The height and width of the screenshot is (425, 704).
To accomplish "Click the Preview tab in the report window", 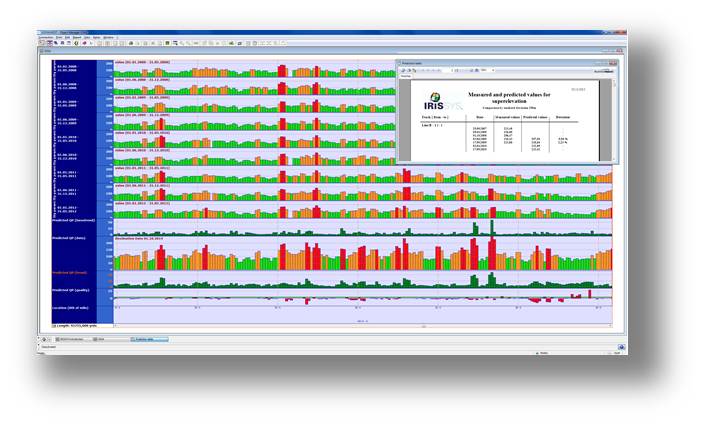I will (405, 77).
